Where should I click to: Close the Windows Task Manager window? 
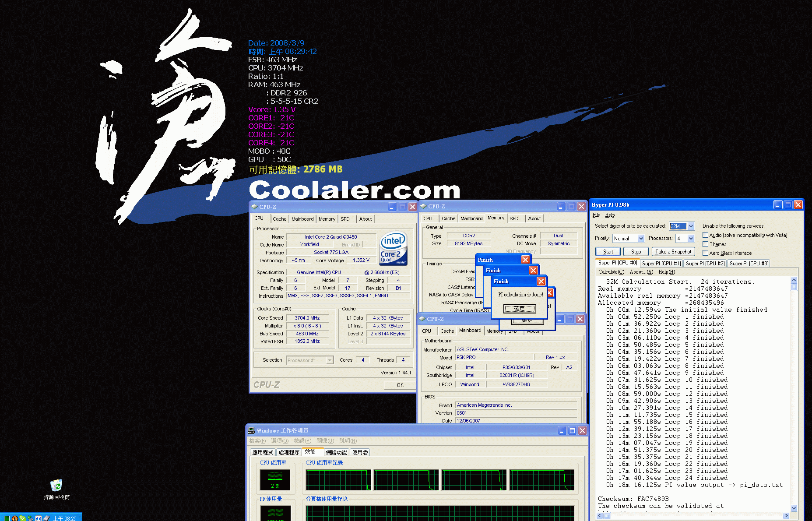(582, 430)
